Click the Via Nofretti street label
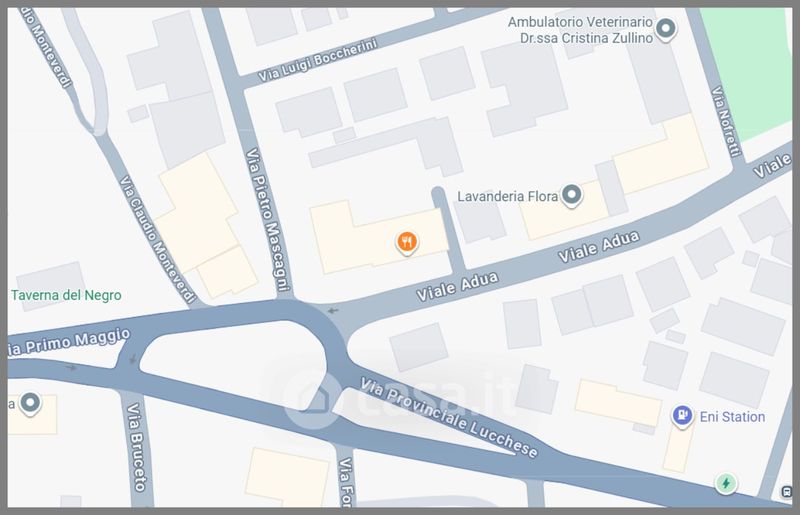 (x=726, y=121)
